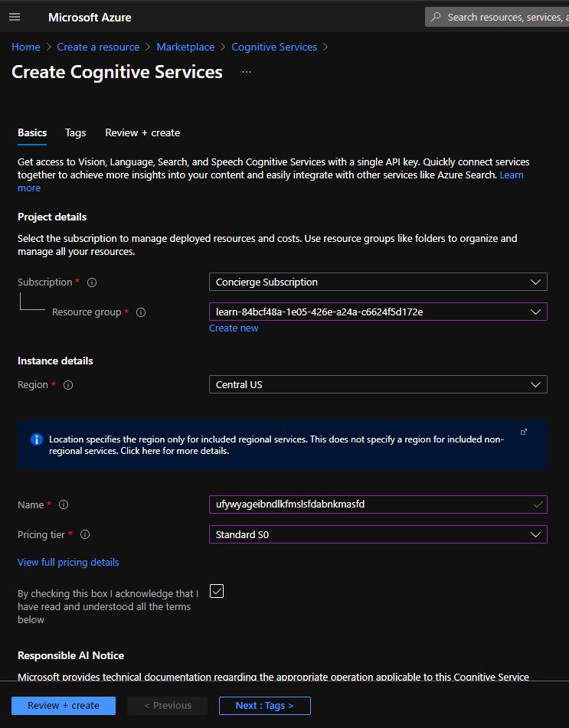This screenshot has width=569, height=728.
Task: Uncheck the terms acknowledgment checkbox
Action: click(217, 590)
